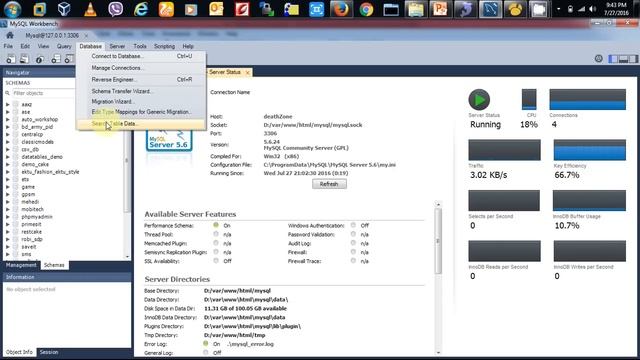Click the Windows Authentication status indicator
This screenshot has height=360, width=640.
pos(353,225)
